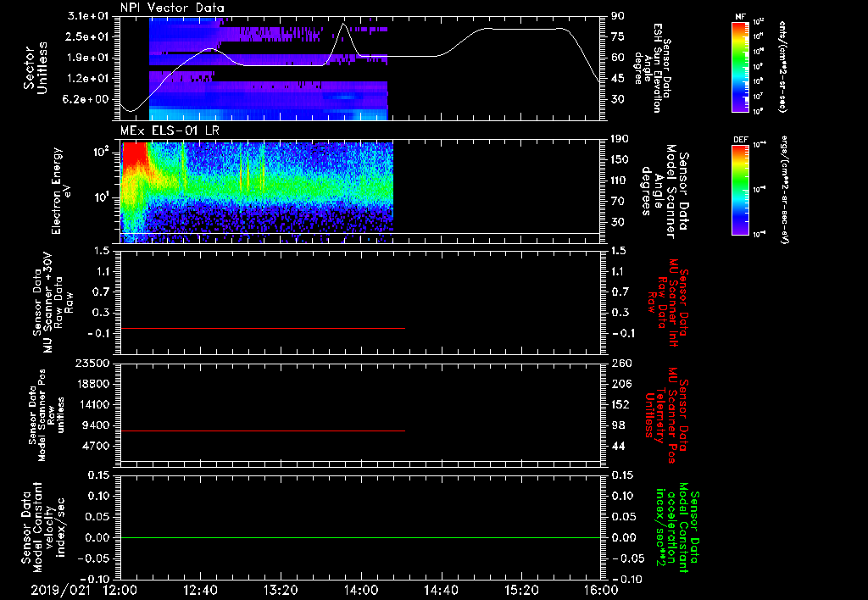
Task: Click the "14:40" time tick label
Action: 441,591
